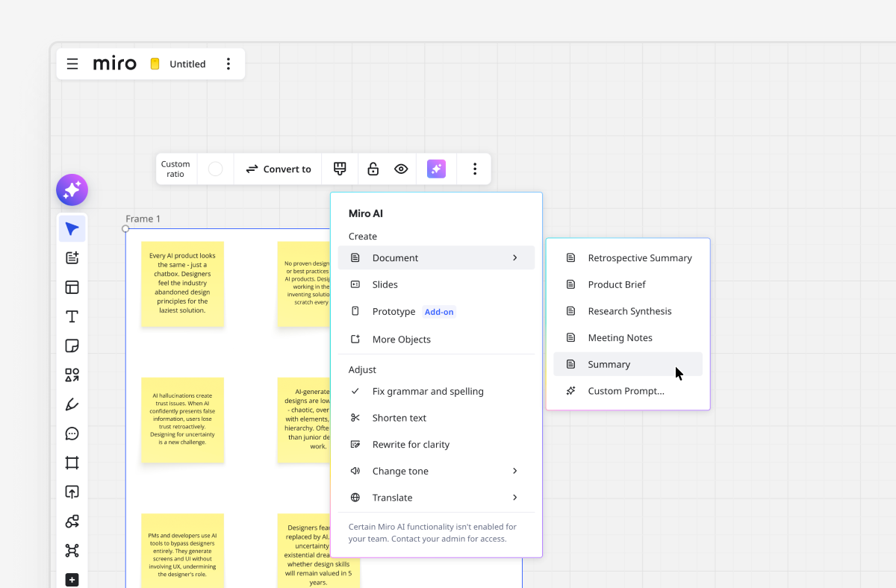Choose Fix grammar and spelling
Viewport: 896px width, 588px height.
[x=436, y=391]
